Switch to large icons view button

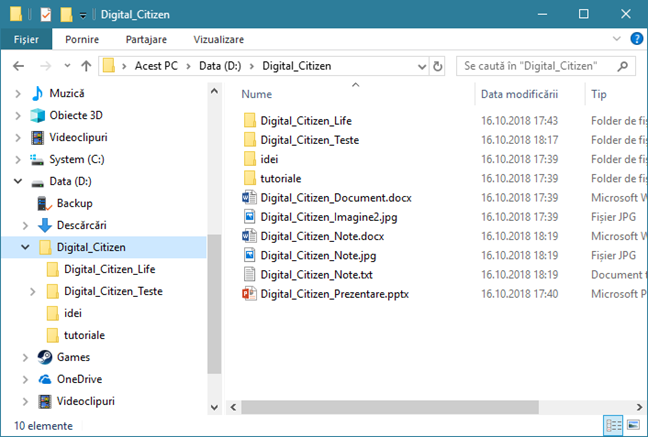pos(632,426)
